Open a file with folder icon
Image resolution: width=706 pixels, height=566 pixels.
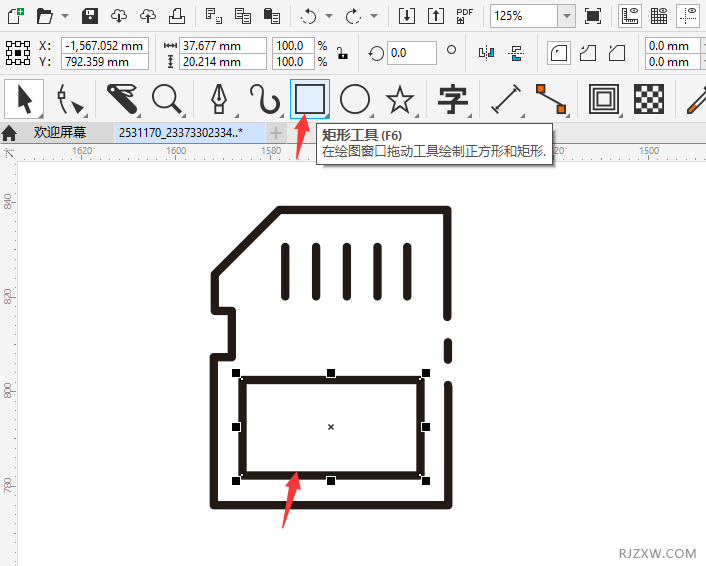[45, 16]
